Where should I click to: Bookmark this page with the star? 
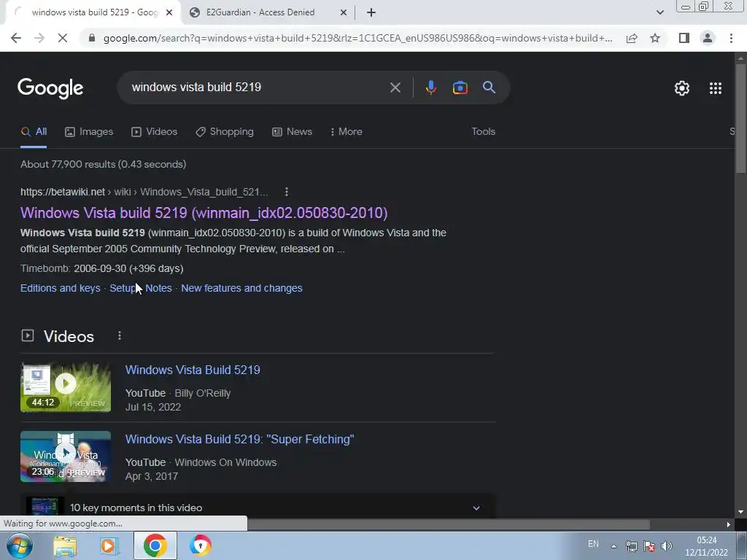(655, 38)
